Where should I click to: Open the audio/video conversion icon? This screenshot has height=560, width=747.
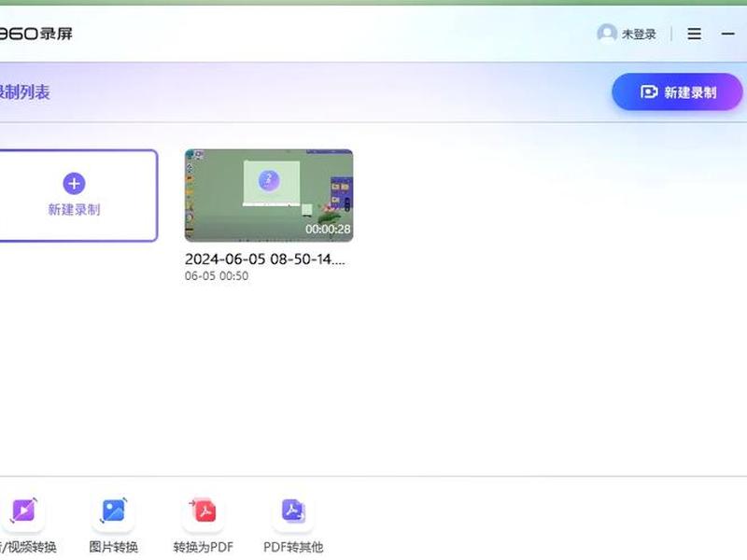(24, 511)
